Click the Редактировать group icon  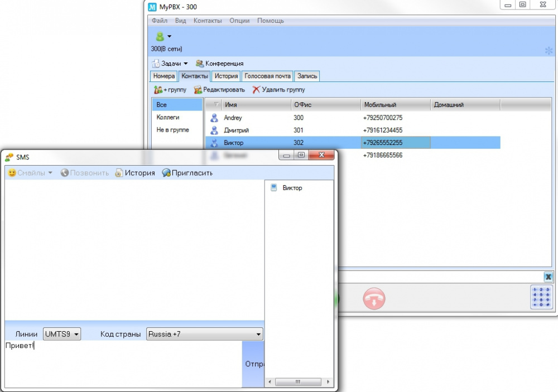click(x=198, y=90)
